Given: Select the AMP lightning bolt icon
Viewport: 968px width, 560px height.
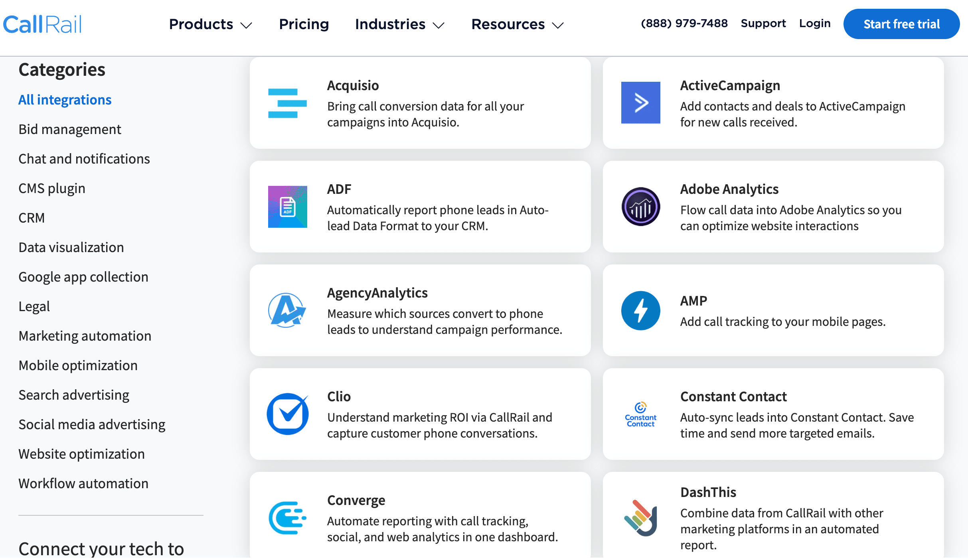Looking at the screenshot, I should coord(641,311).
